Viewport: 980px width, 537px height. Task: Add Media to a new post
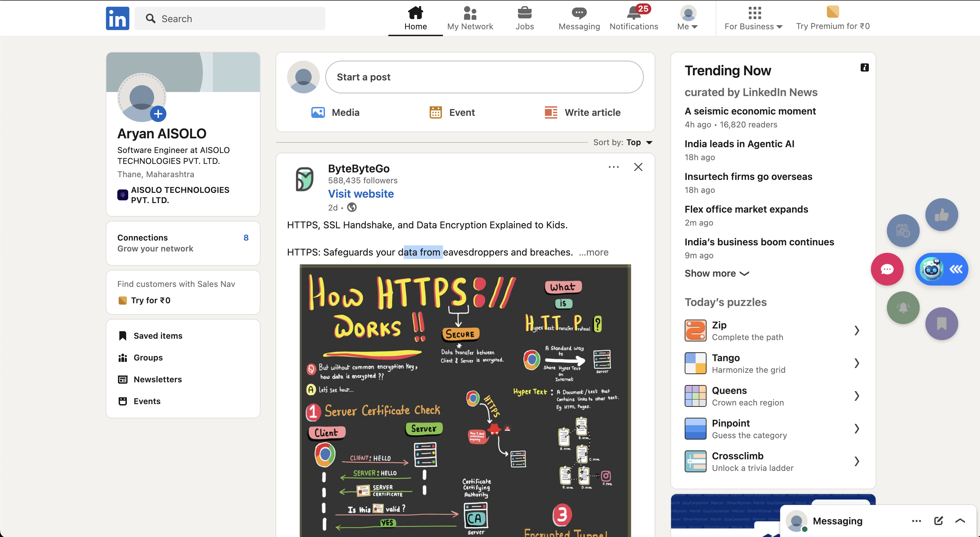pos(335,112)
